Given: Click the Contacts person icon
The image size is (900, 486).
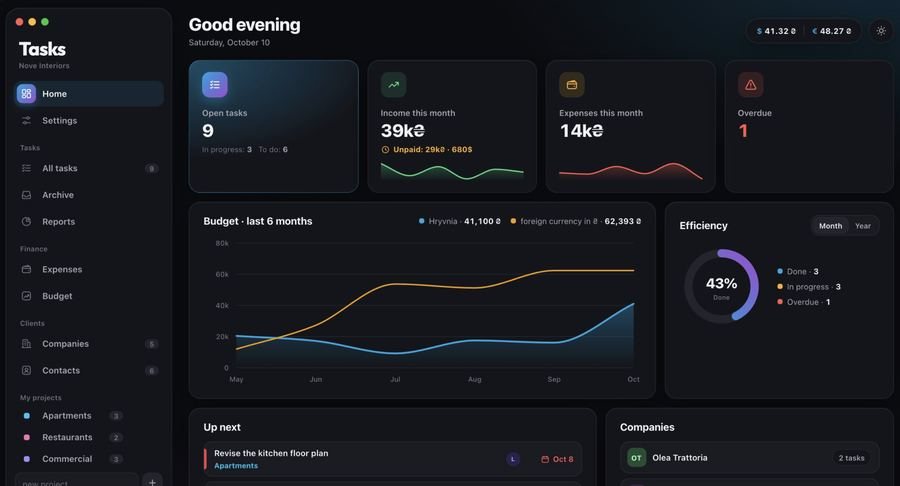Looking at the screenshot, I should pos(26,371).
